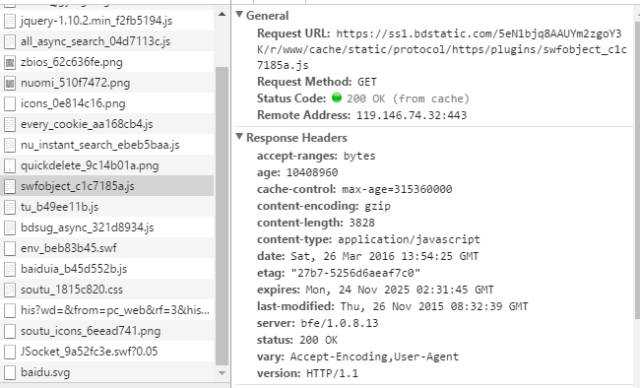Click the nuomi_510f7472.png image file icon
The width and height of the screenshot is (640, 388).
point(10,83)
